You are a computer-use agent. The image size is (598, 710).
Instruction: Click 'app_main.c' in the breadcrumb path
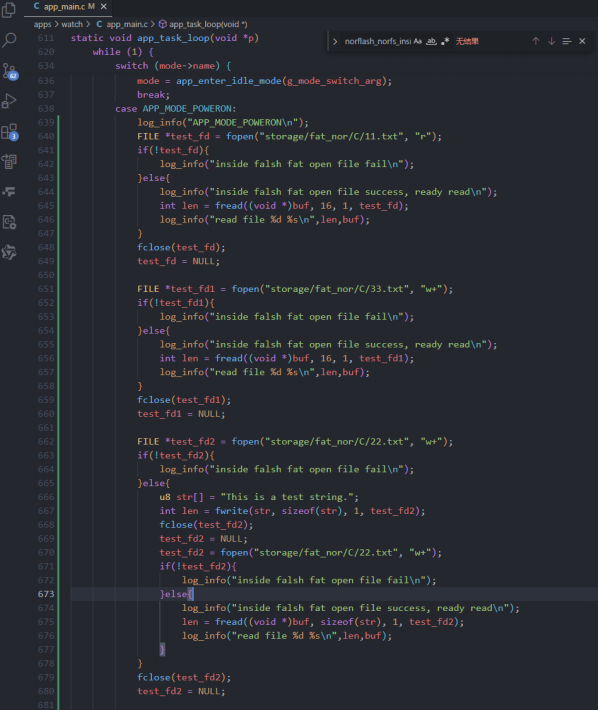[127, 24]
